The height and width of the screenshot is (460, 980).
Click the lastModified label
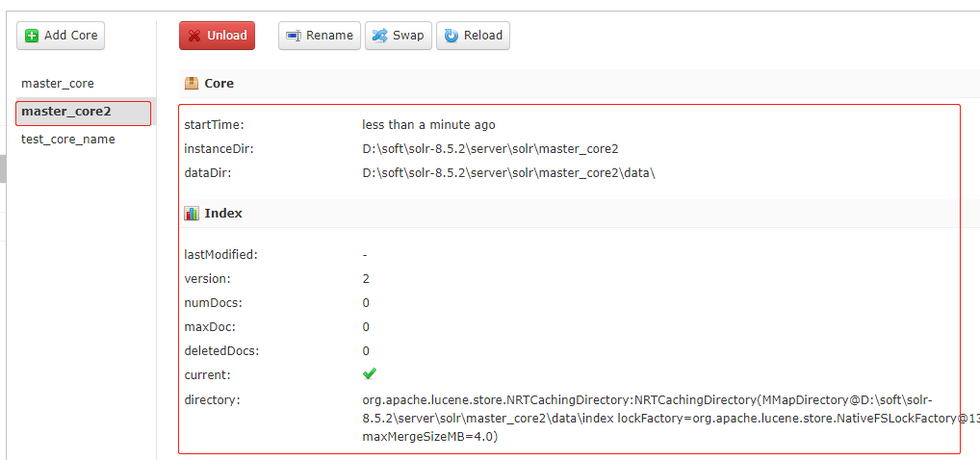click(221, 255)
